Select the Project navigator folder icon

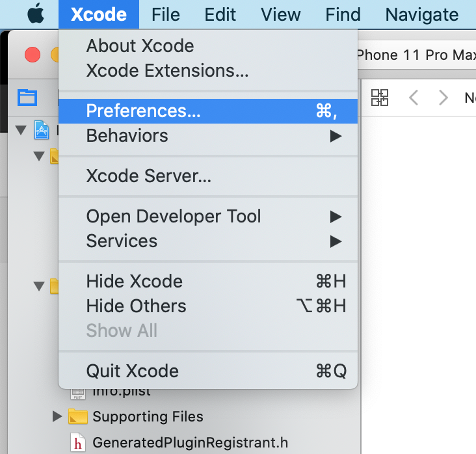tap(27, 98)
